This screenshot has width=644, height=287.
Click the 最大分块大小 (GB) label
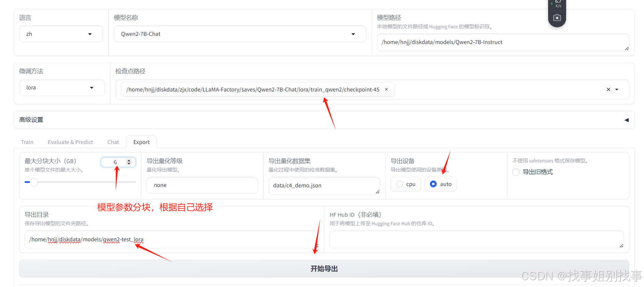tap(50, 161)
